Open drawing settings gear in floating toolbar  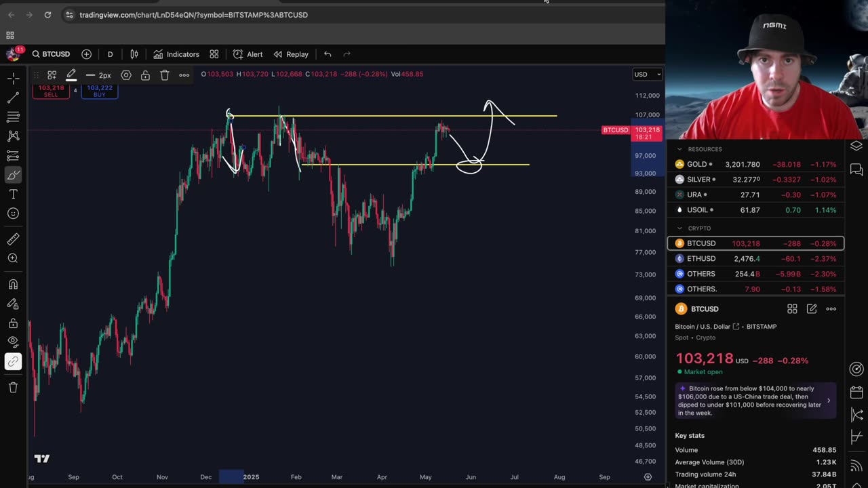coord(126,75)
